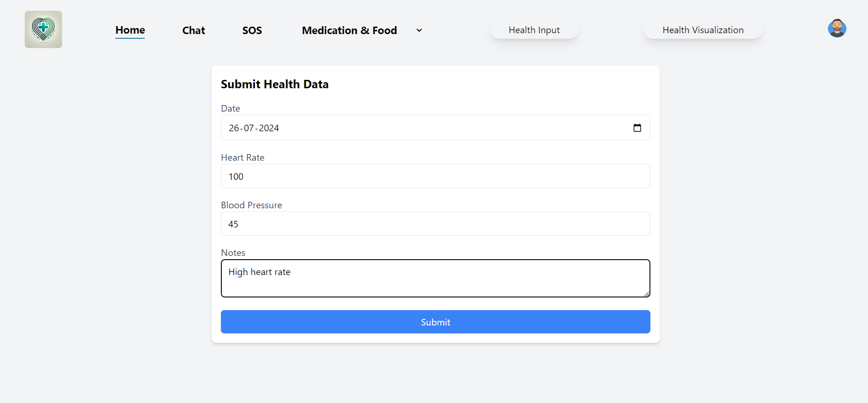Select the month segment of the date
This screenshot has height=403, width=868.
pos(249,128)
